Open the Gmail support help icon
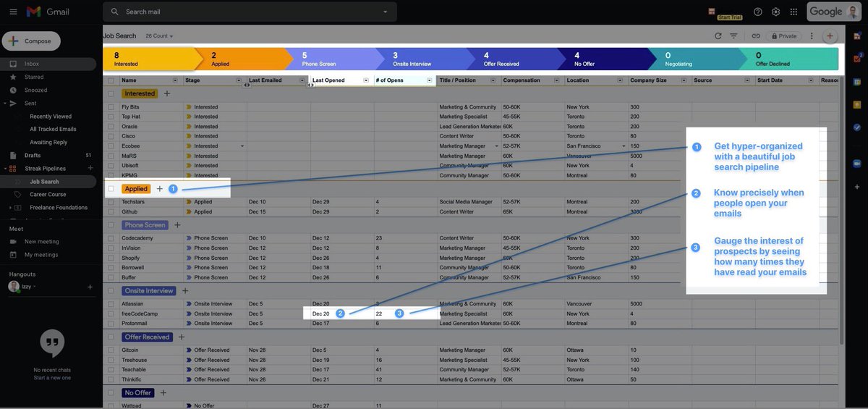This screenshot has height=409, width=868. coord(758,12)
